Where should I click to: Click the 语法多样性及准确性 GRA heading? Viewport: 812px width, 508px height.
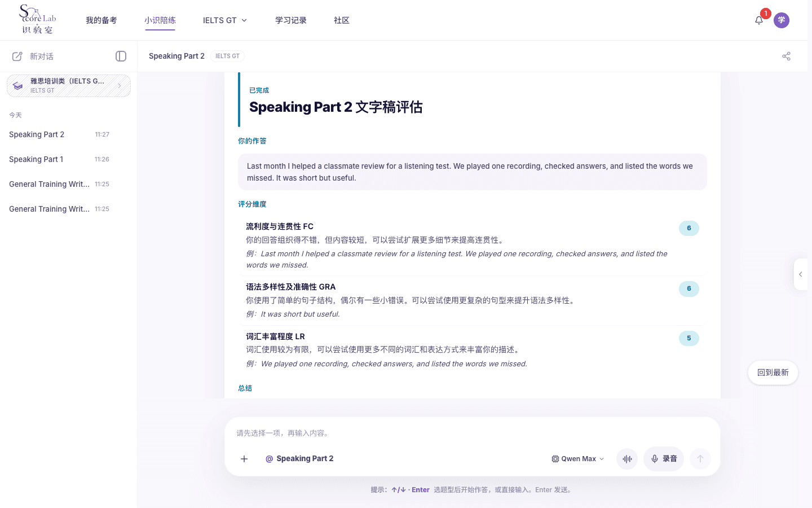[x=291, y=287]
